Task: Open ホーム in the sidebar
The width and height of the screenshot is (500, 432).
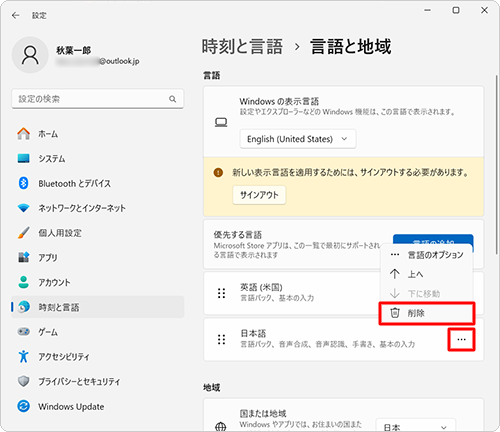Action: coord(97,134)
